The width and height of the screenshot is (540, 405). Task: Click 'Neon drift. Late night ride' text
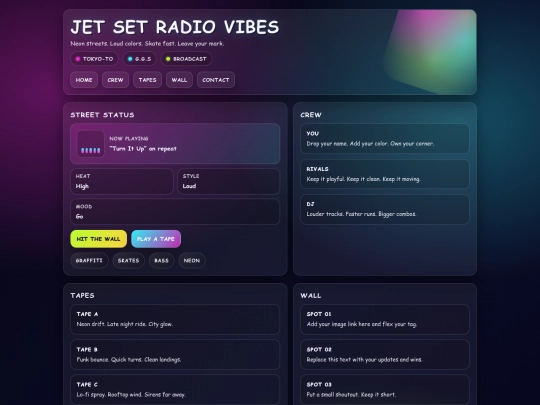pos(125,324)
